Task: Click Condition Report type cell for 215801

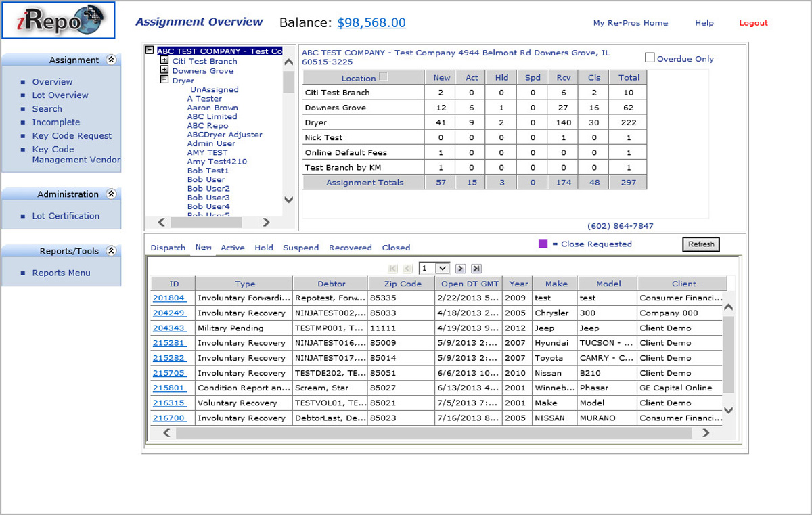Action: pos(244,388)
